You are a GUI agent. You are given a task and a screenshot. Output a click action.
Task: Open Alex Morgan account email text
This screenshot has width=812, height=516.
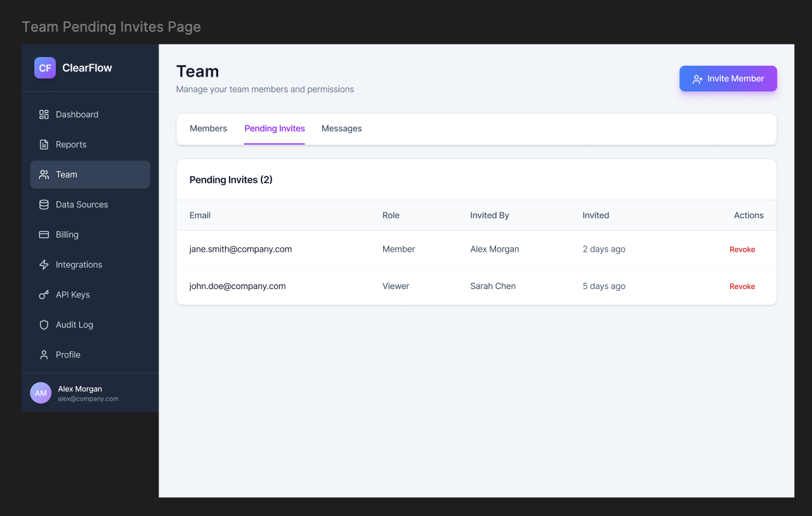(x=88, y=399)
